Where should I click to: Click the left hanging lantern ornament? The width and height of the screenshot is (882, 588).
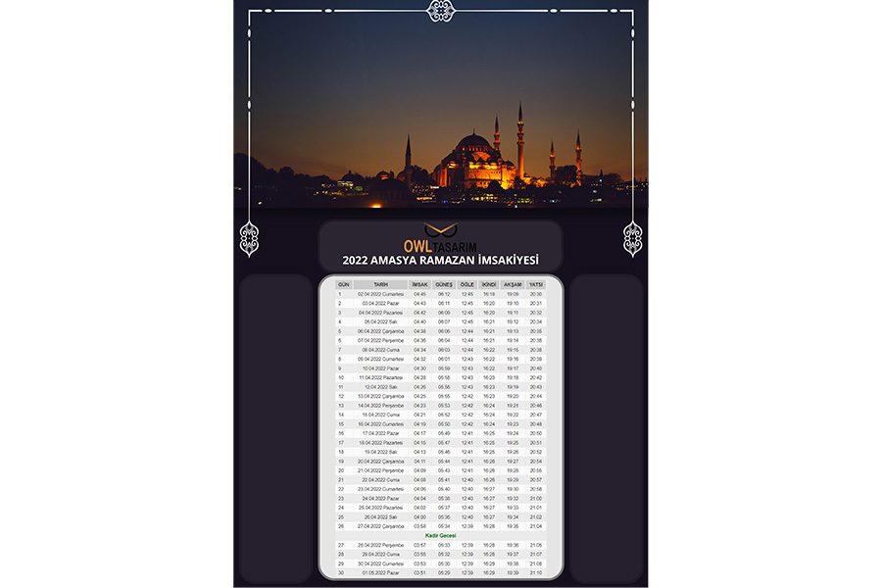(249, 238)
